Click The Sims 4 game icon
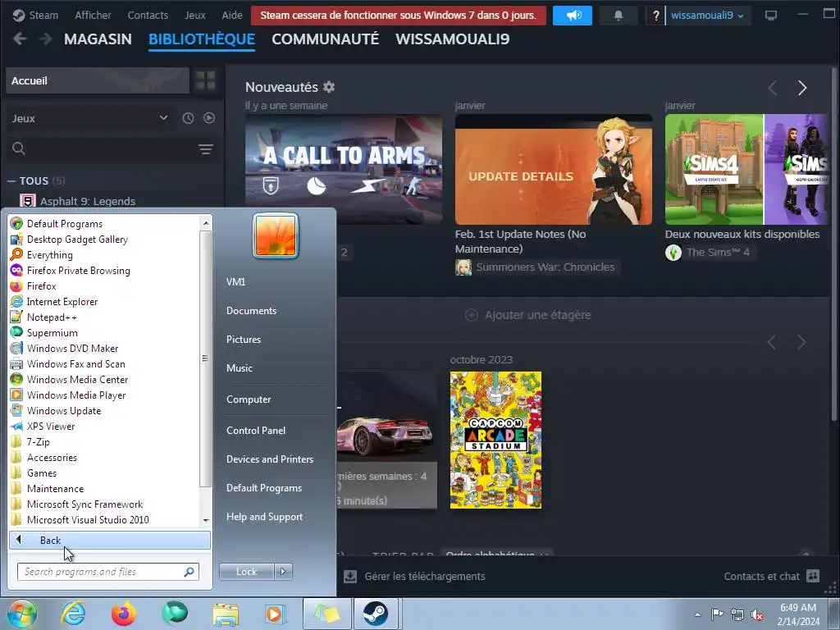840x630 pixels. click(673, 253)
